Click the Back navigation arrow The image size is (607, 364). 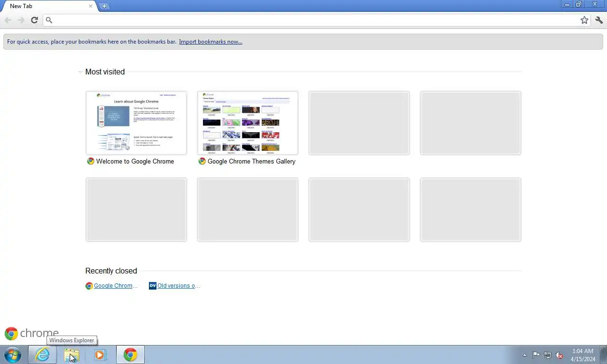click(x=8, y=20)
